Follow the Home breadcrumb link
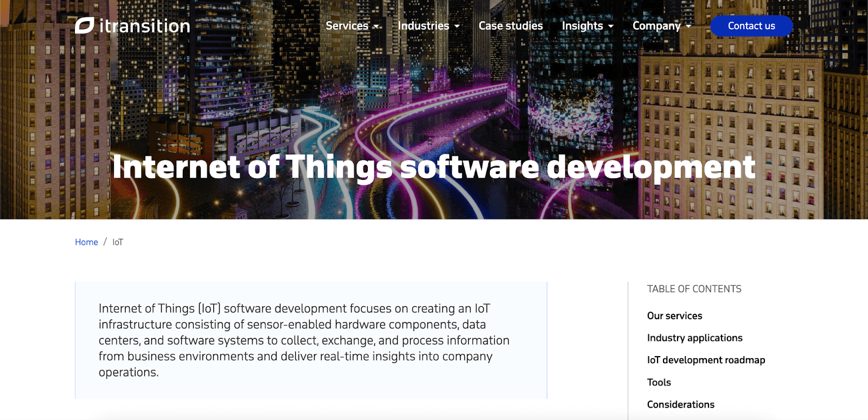 tap(86, 242)
